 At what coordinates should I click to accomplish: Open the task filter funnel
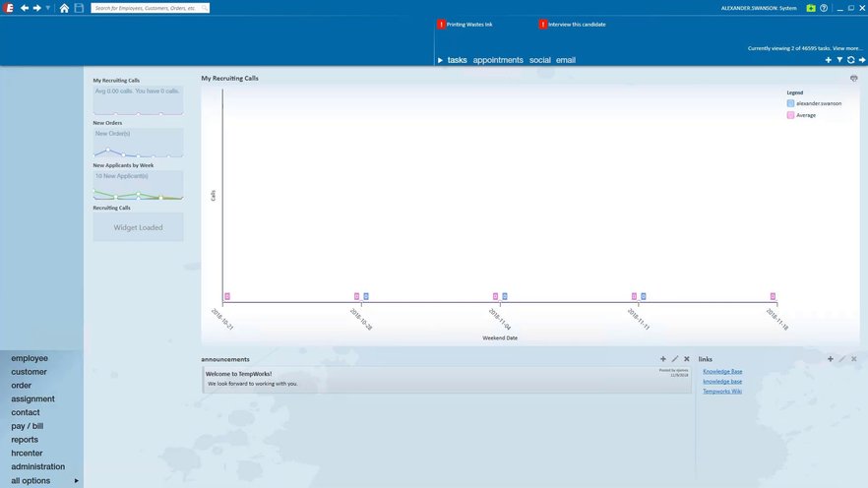point(839,60)
